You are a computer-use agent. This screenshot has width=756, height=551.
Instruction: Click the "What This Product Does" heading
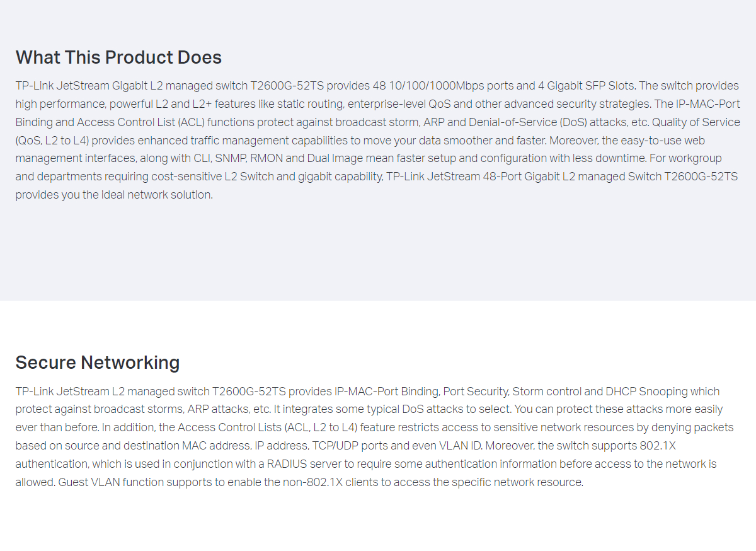pyautogui.click(x=118, y=57)
